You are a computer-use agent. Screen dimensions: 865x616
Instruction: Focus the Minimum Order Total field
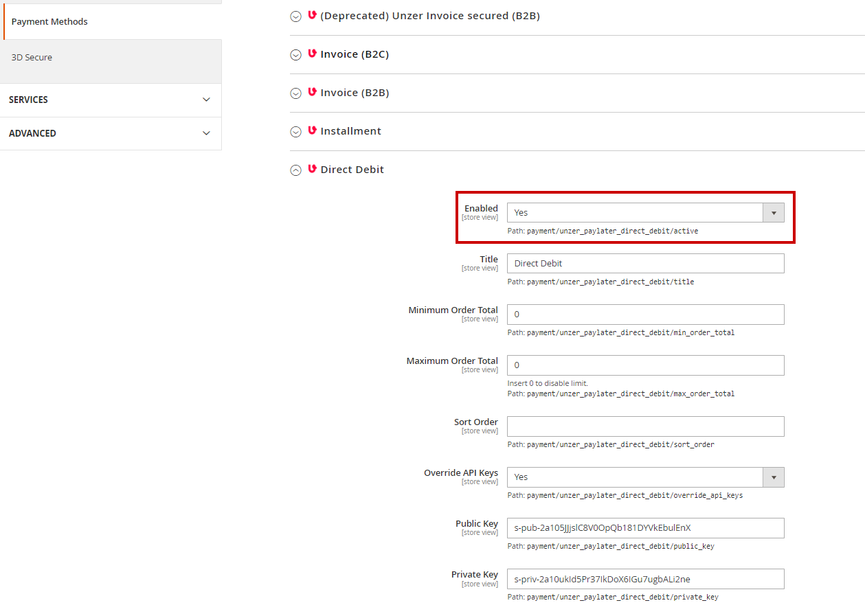pyautogui.click(x=645, y=315)
